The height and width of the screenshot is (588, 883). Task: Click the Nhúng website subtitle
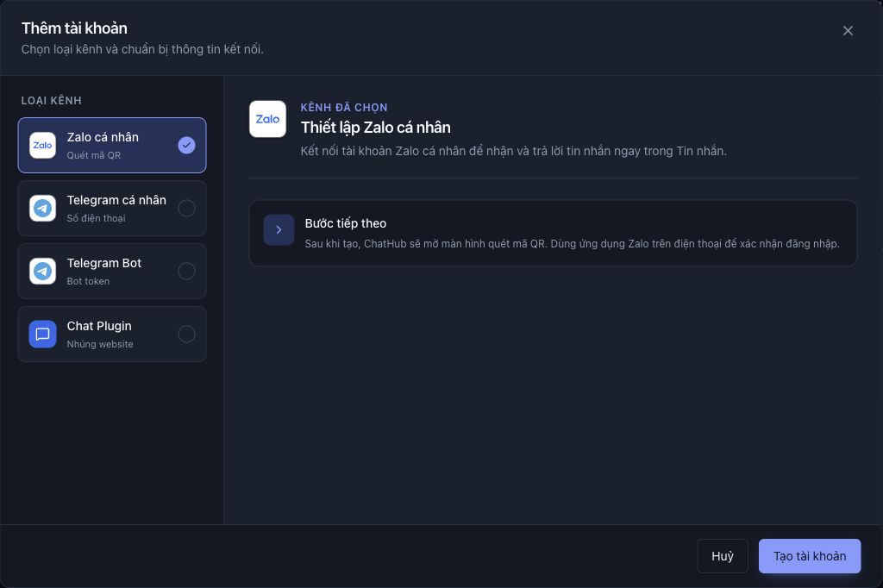coord(100,344)
